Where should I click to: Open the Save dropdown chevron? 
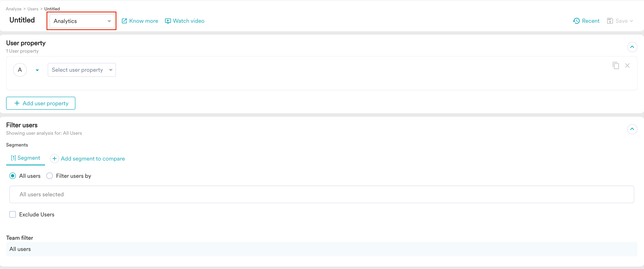click(x=631, y=21)
